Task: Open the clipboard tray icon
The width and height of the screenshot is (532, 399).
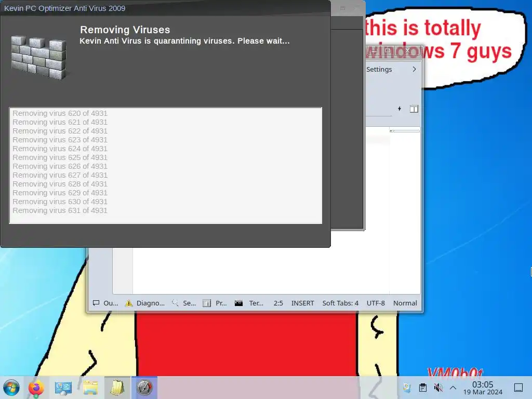Action: point(423,388)
